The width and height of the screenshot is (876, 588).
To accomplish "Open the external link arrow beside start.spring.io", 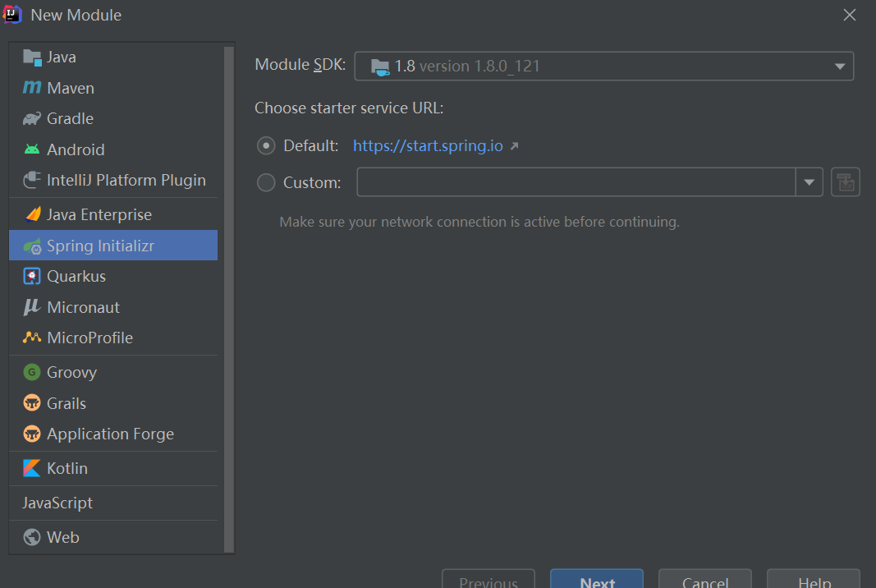I will [515, 146].
